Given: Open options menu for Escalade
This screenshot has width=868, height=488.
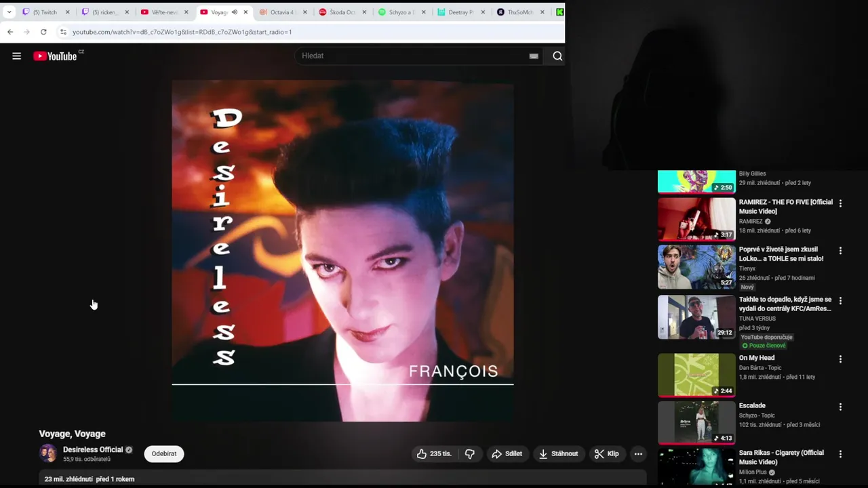Looking at the screenshot, I should click(x=840, y=407).
